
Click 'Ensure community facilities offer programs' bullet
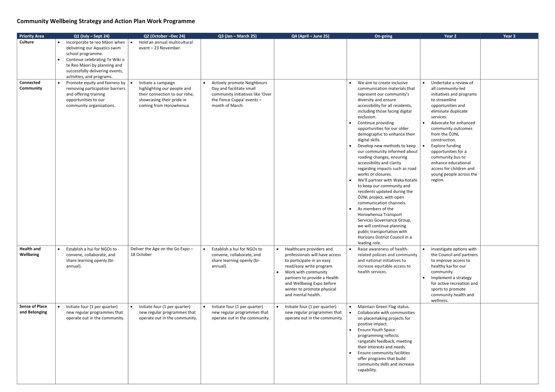386,361
